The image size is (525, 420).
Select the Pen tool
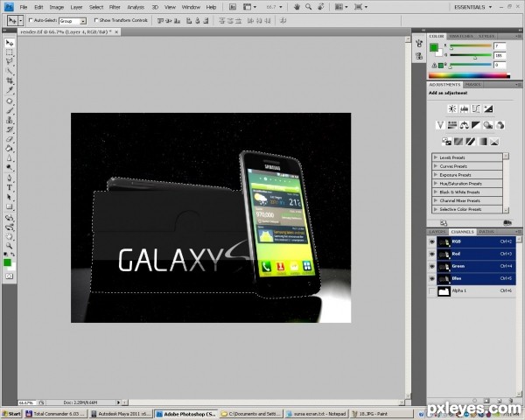pos(10,178)
